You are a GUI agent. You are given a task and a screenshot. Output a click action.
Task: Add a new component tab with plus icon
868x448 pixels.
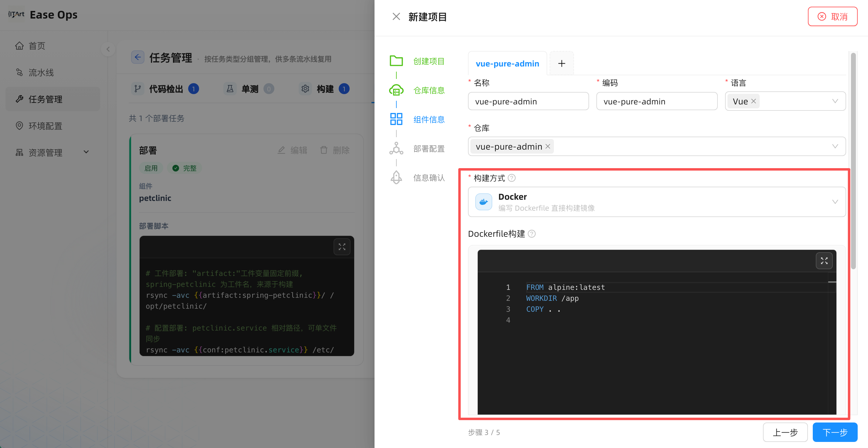[561, 63]
